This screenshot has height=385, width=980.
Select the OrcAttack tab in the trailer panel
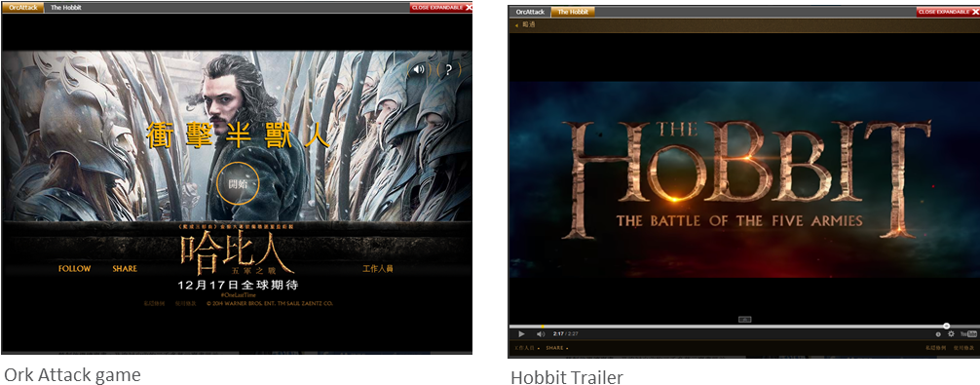pos(530,12)
